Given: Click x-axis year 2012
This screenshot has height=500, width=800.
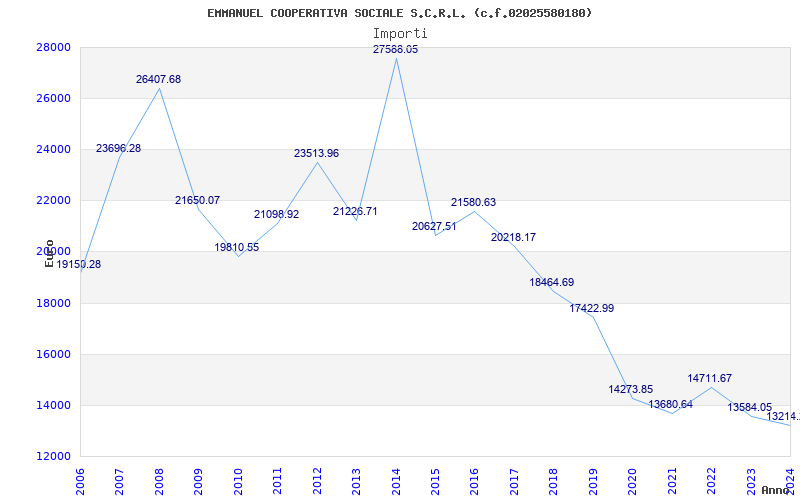Looking at the screenshot, I should point(317,481).
